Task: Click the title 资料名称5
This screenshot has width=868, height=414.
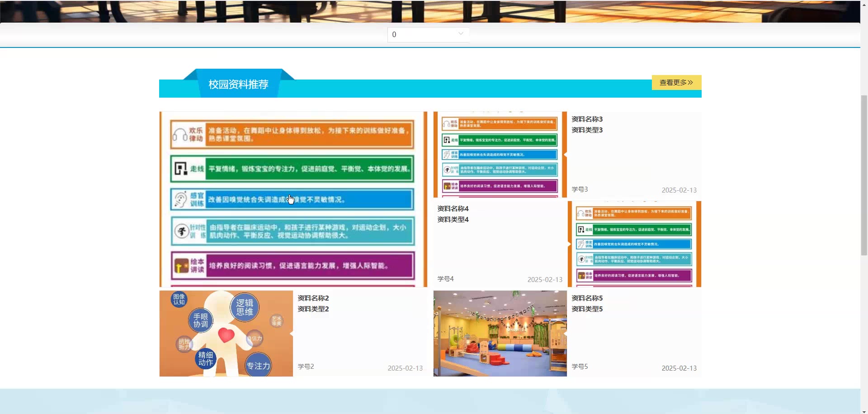Action: (587, 298)
